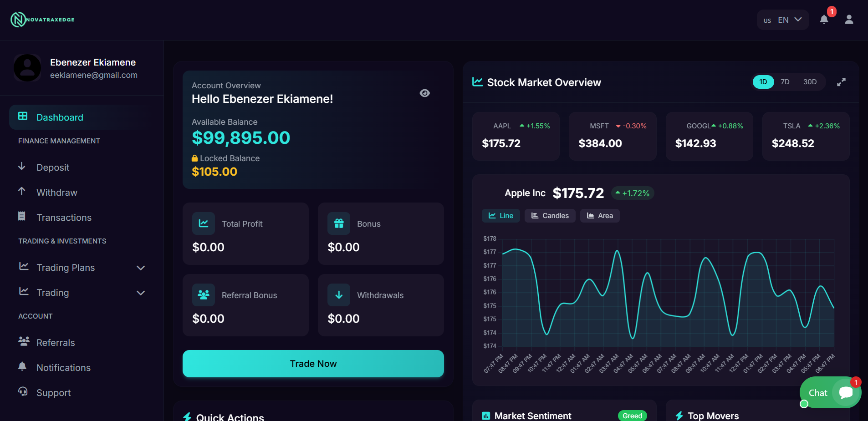The width and height of the screenshot is (868, 421).
Task: Click the Withdraw arrow icon in sidebar
Action: (x=22, y=192)
